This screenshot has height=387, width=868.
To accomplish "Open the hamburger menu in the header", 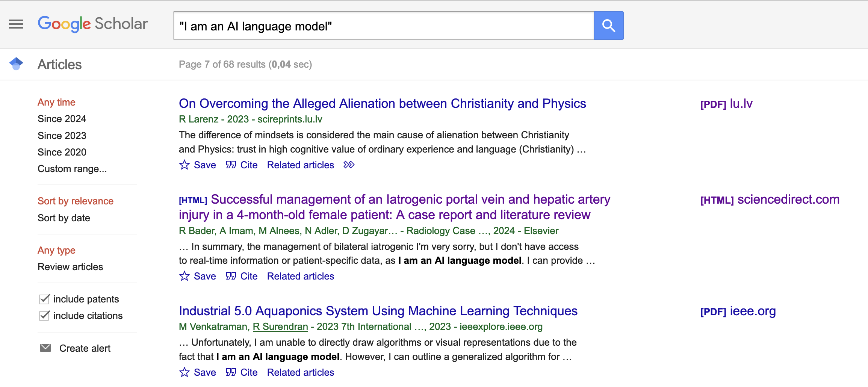I will tap(16, 24).
